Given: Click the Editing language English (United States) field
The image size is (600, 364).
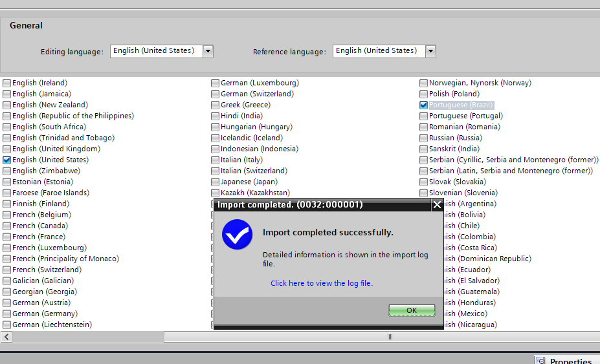Looking at the screenshot, I should [x=157, y=51].
